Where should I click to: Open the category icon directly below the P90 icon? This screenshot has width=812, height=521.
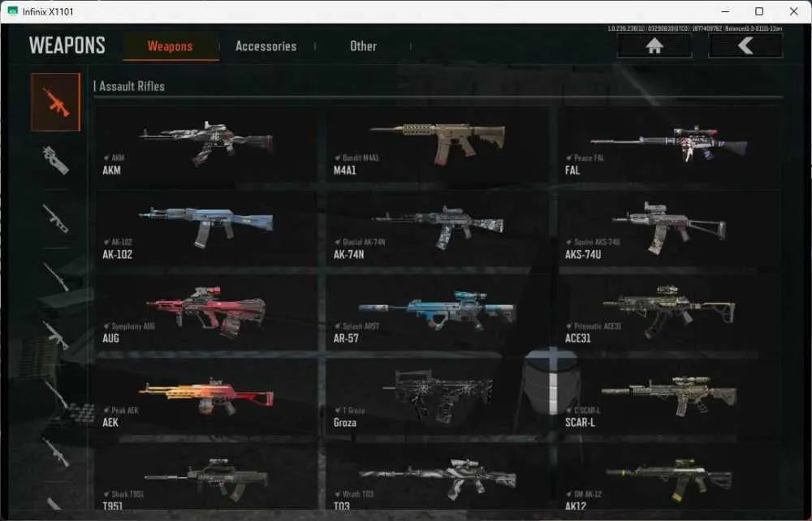[55, 217]
